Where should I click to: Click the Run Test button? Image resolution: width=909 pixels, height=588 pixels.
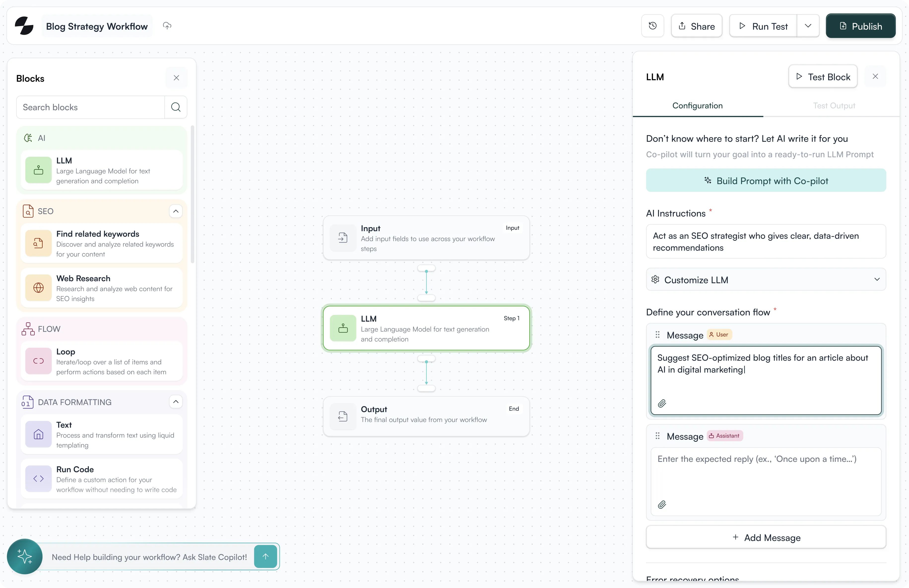point(763,26)
